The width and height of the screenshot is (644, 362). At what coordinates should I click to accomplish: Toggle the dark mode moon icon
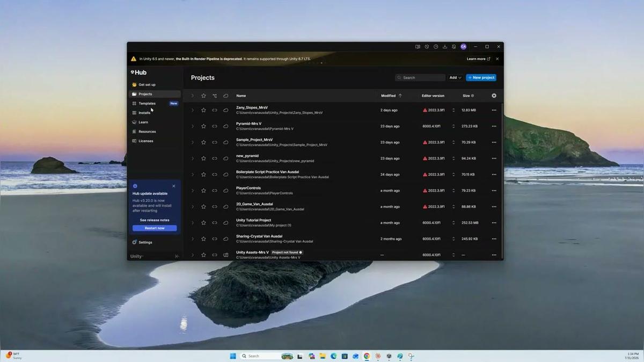pyautogui.click(x=427, y=47)
